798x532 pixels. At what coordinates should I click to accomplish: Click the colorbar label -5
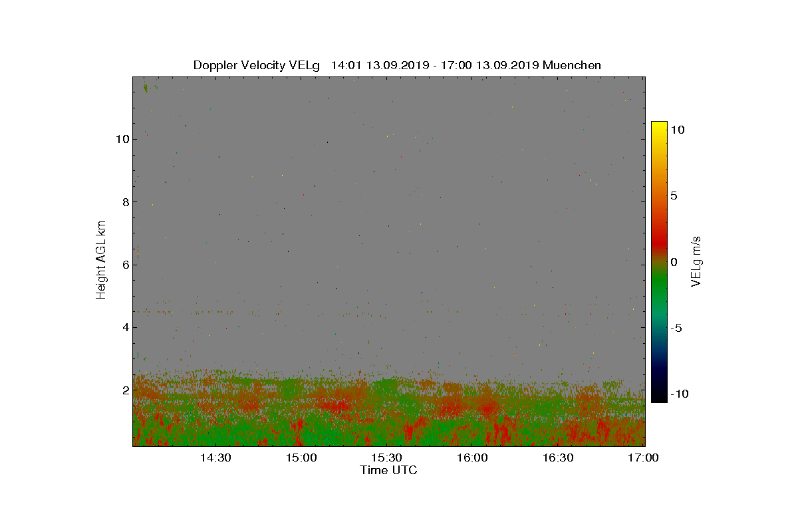[x=675, y=328]
